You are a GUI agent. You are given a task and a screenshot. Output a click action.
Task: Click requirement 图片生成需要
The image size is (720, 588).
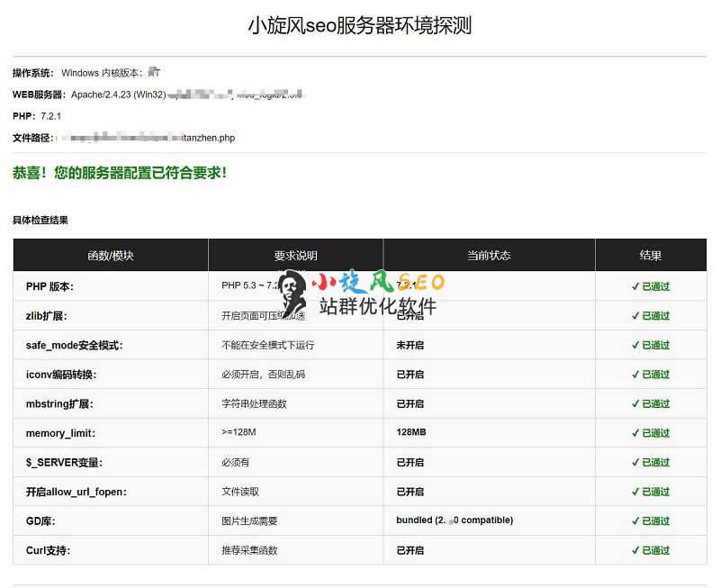pyautogui.click(x=250, y=521)
